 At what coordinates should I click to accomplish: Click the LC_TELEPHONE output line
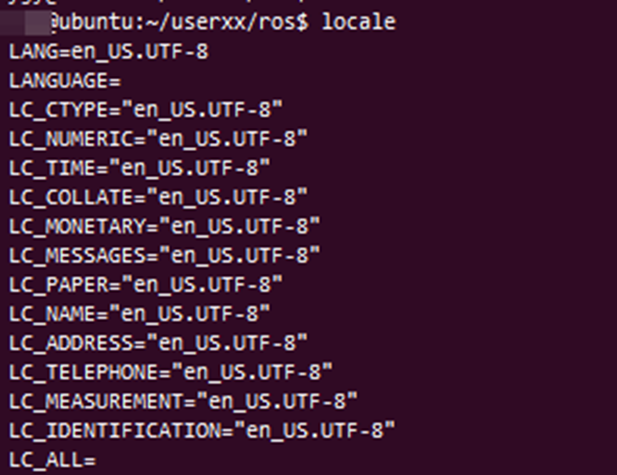[x=171, y=372]
